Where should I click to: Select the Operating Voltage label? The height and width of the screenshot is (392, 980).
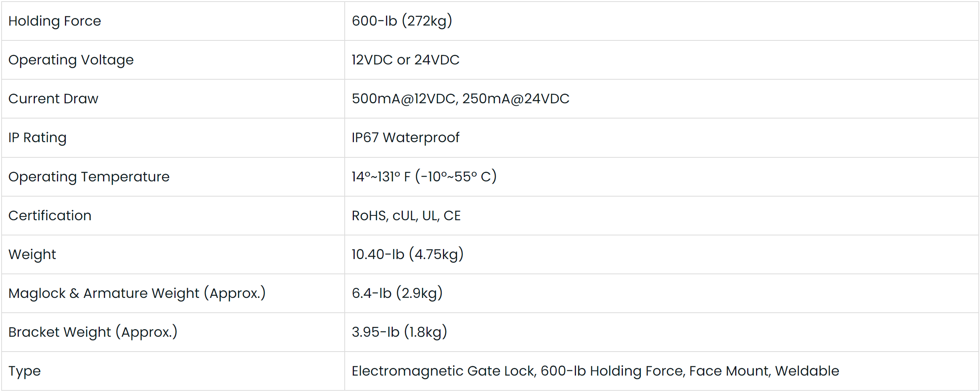(x=71, y=60)
